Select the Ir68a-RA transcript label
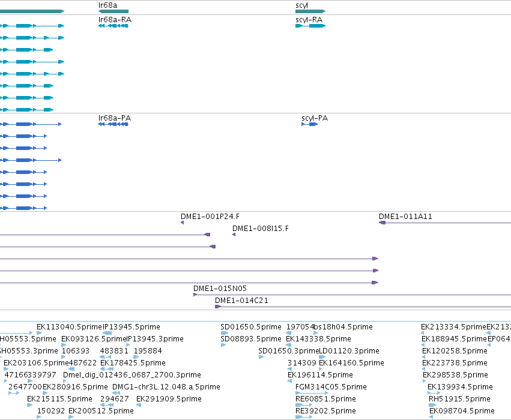This screenshot has width=511, height=420. (115, 20)
